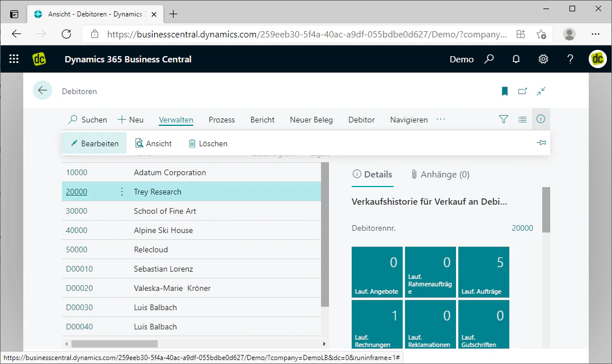612x364 pixels.
Task: Reload the page in the browser
Action: pyautogui.click(x=66, y=34)
